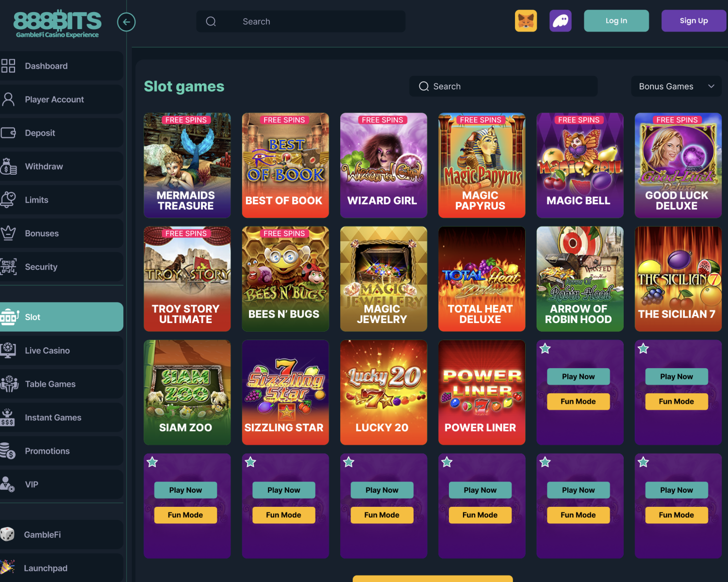Click the Phantom ghost wallet icon
This screenshot has height=582, width=728.
pos(560,21)
